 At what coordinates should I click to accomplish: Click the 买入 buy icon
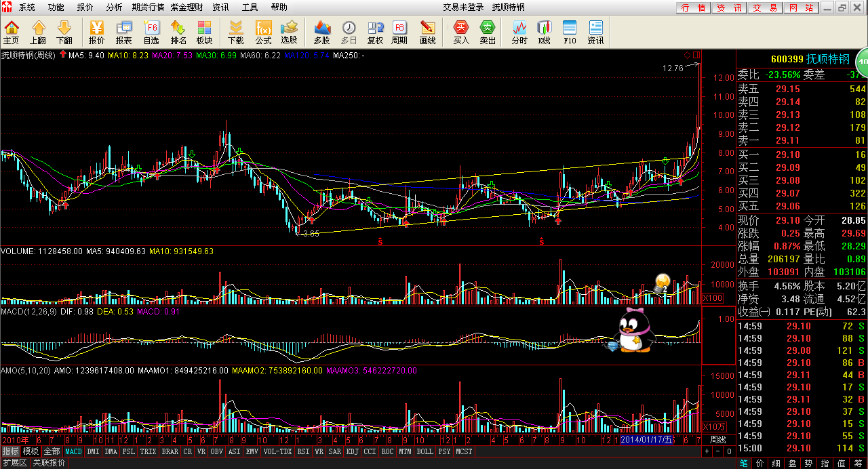point(461,32)
